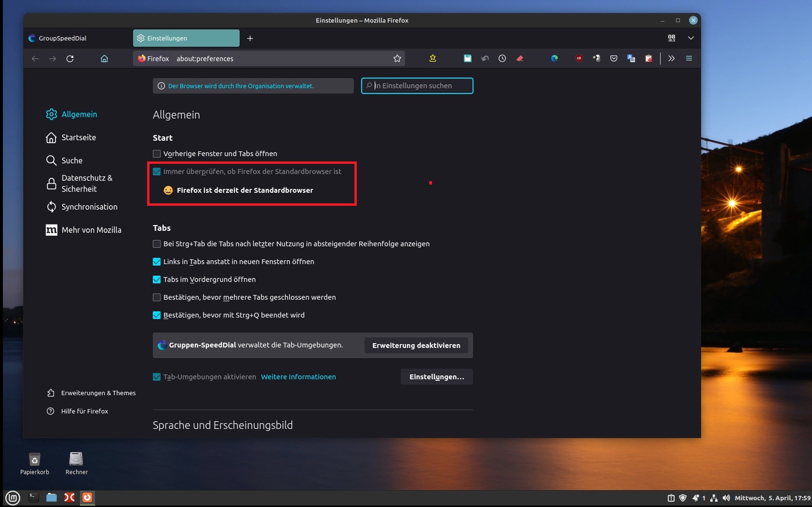Open the sound volume tray icon

726,498
